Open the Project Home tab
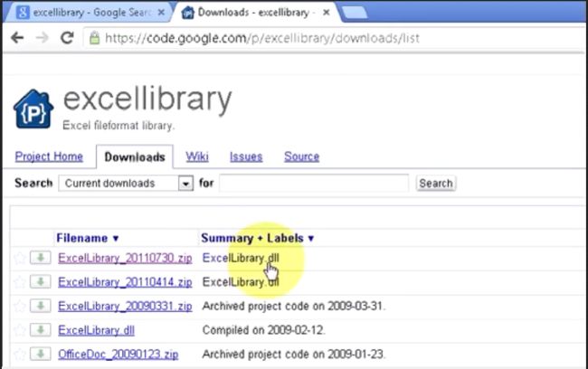Image resolution: width=588 pixels, height=369 pixels. tap(49, 156)
